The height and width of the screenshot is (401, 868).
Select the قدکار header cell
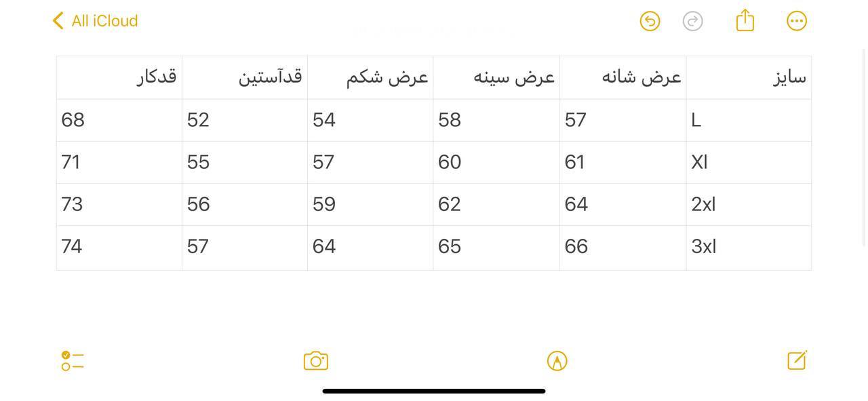point(119,77)
